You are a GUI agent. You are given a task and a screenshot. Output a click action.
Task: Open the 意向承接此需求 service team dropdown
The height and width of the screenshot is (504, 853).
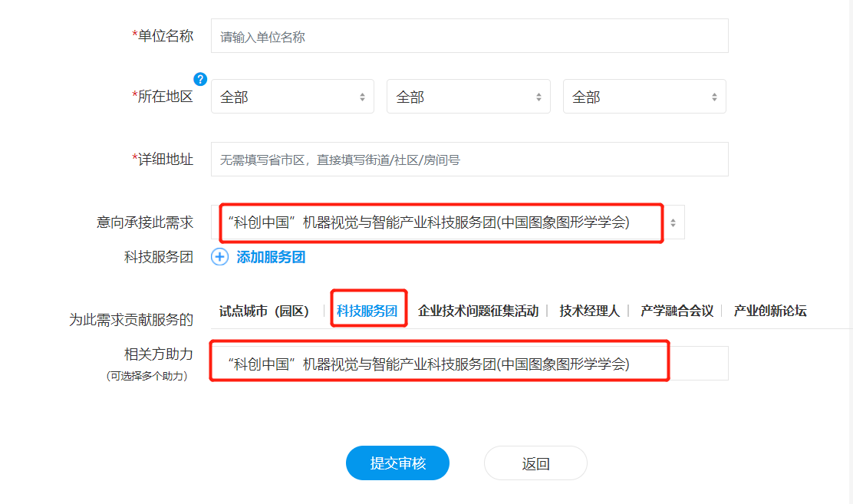tap(448, 222)
